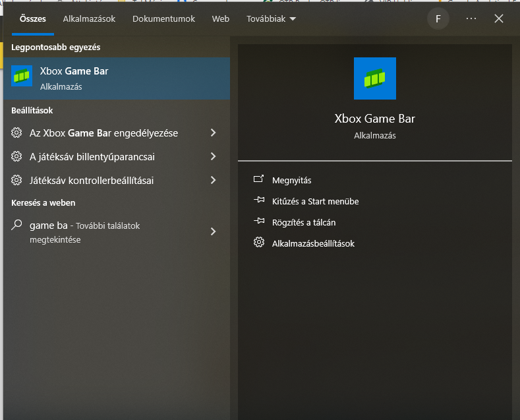Open the Xbox Game Bar best match result
The image size is (520, 420).
click(x=117, y=78)
